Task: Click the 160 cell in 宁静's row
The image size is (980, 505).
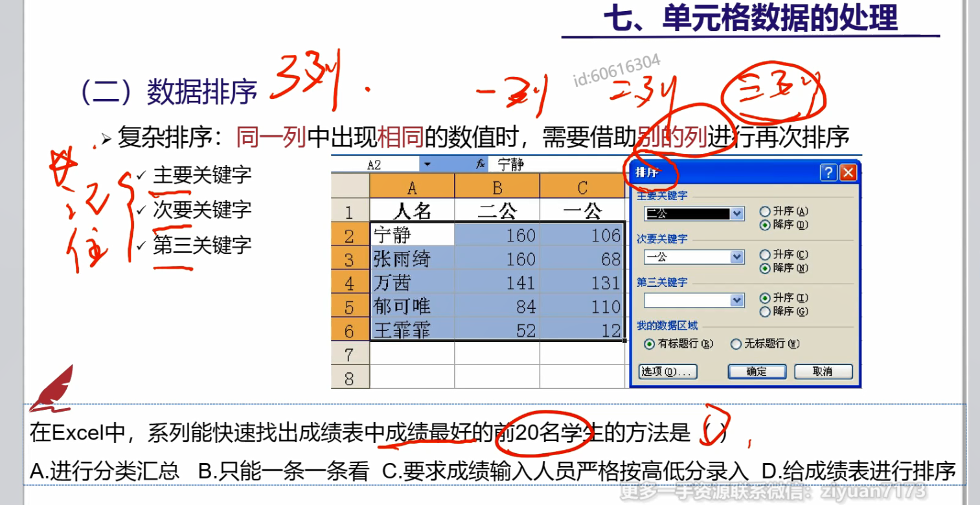Action: pyautogui.click(x=497, y=235)
